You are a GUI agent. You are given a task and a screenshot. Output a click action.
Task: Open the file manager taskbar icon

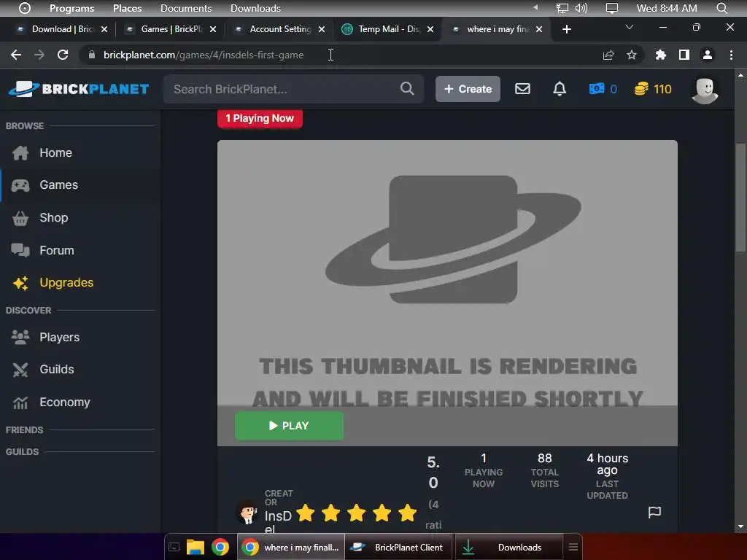196,547
